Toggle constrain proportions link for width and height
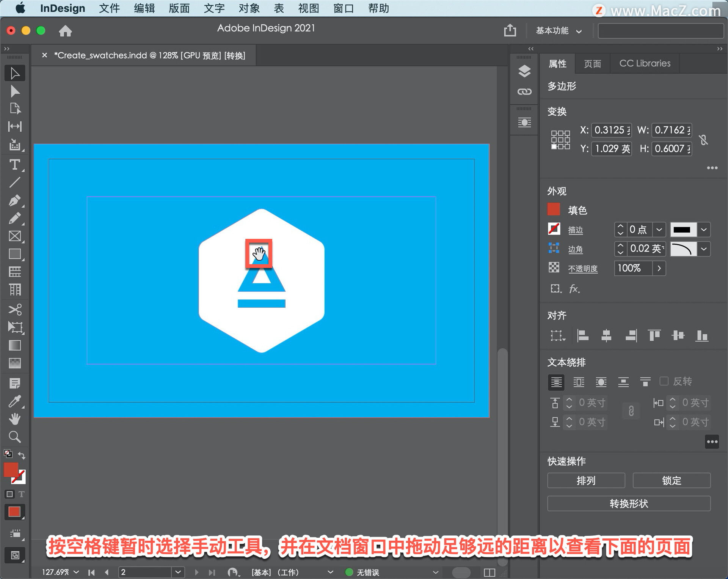 coord(704,140)
